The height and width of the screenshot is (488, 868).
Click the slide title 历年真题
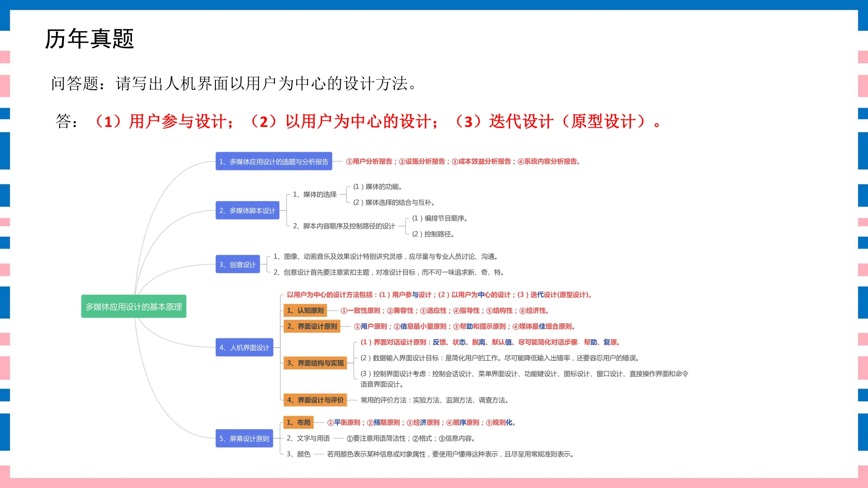pyautogui.click(x=89, y=39)
